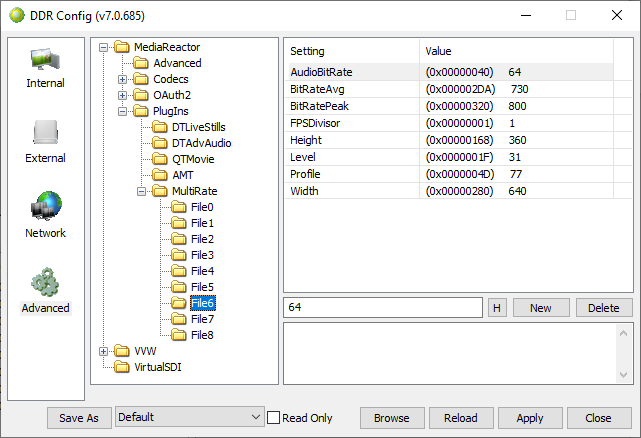Click the MediaReactor folder icon
The image size is (641, 438).
click(121, 47)
